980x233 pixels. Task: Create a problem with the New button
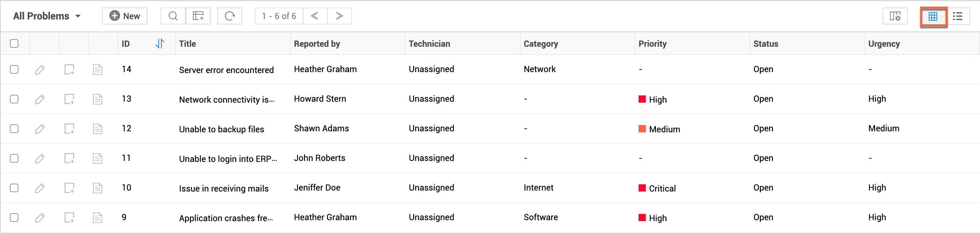[x=125, y=16]
